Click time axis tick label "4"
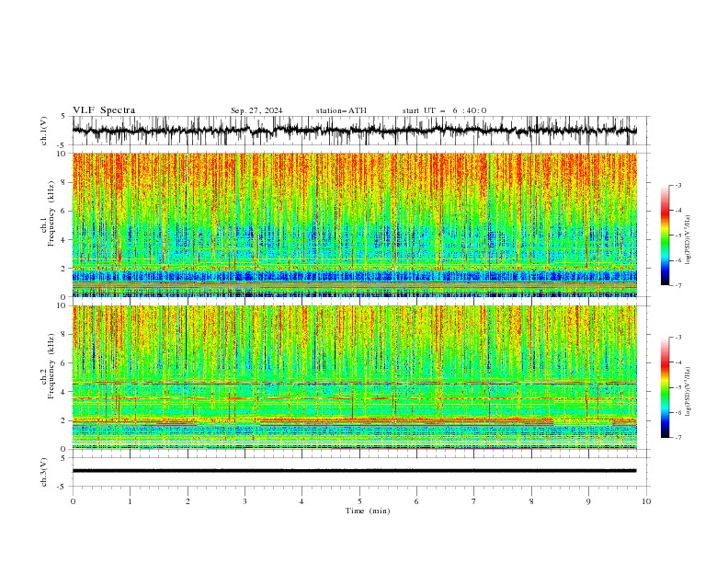Image resolution: width=728 pixels, height=563 pixels. [x=301, y=501]
